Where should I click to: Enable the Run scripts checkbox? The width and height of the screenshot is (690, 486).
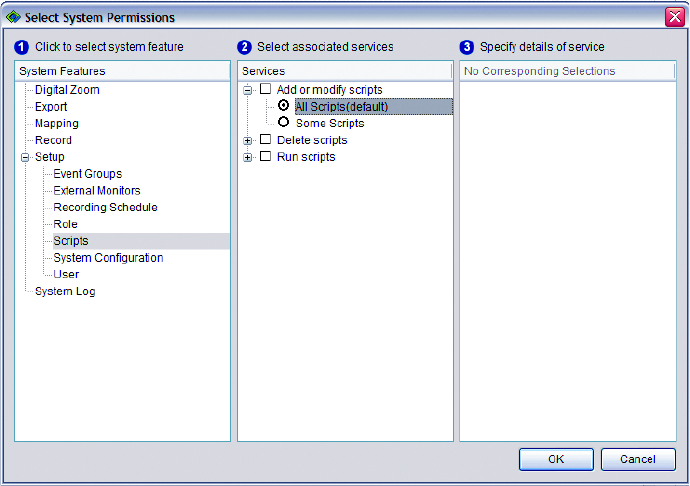265,157
